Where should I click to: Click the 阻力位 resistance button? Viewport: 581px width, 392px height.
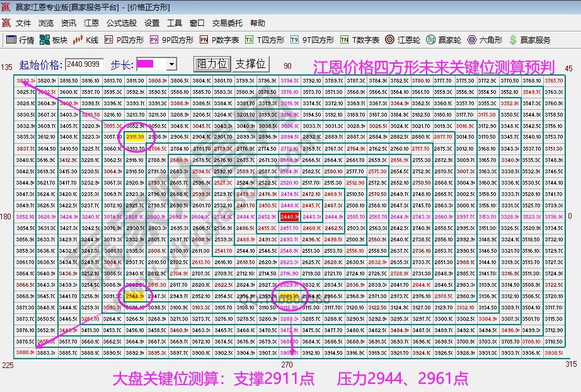(x=212, y=64)
